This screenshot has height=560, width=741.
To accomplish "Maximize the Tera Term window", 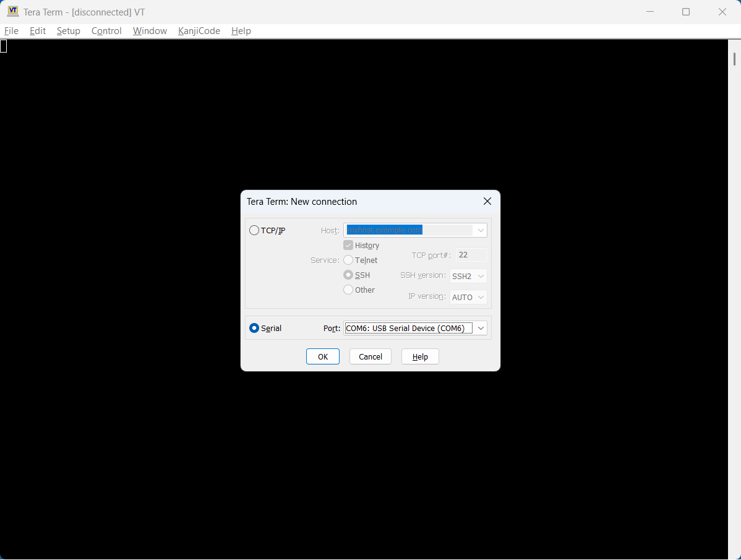I will point(685,12).
